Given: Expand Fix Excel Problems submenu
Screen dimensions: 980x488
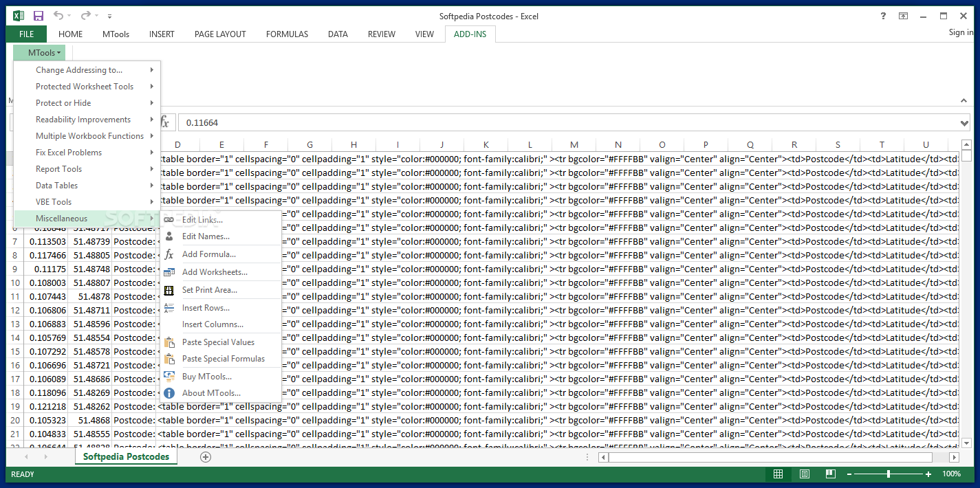Looking at the screenshot, I should (x=87, y=153).
